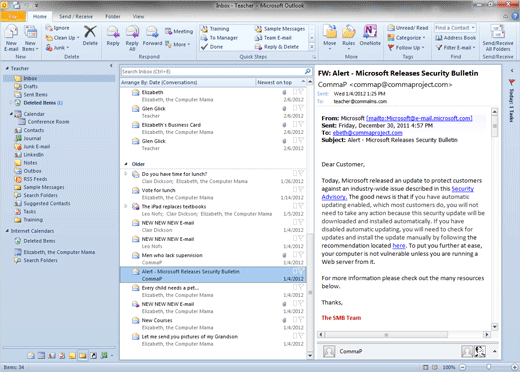
Task: Run the Team E-mail quick step
Action: [273, 38]
